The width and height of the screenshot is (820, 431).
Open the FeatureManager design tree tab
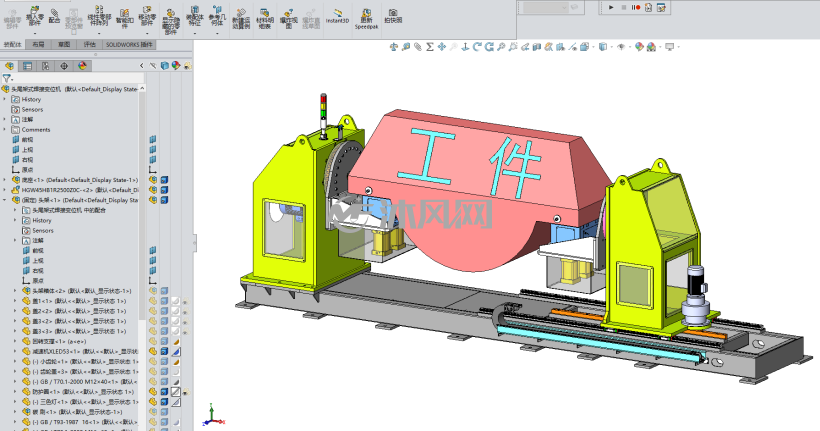[x=9, y=66]
